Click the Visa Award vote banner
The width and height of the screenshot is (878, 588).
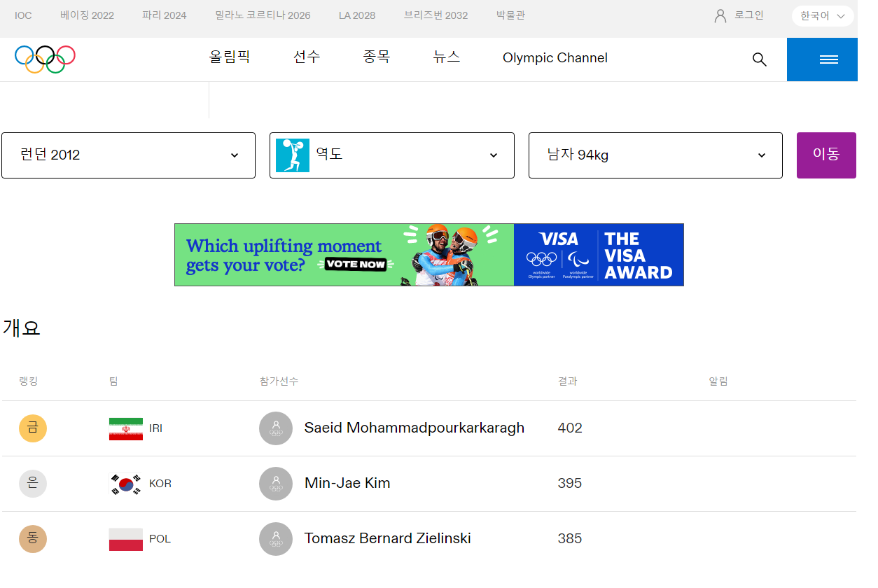point(429,255)
